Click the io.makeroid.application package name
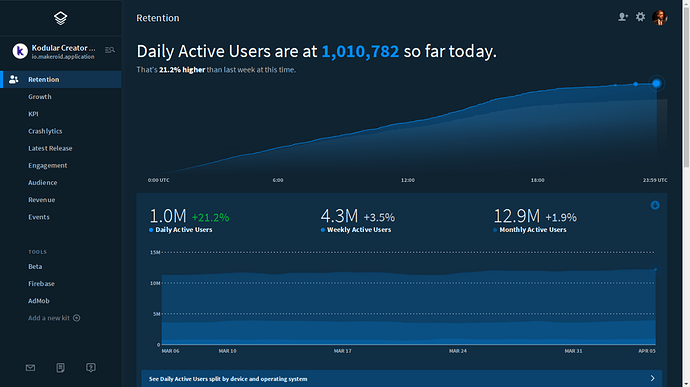The image size is (690, 387). pyautogui.click(x=63, y=57)
